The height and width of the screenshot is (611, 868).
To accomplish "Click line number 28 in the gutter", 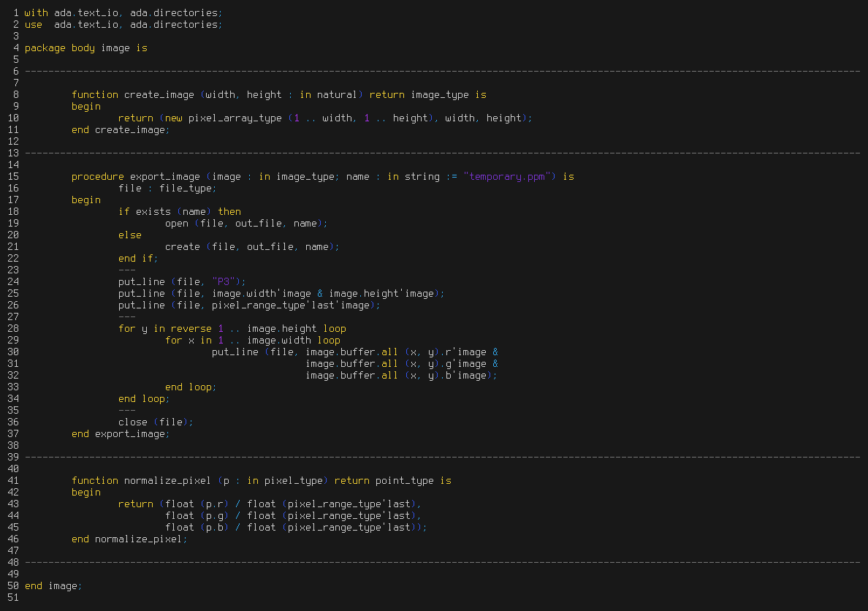I will 12,328.
